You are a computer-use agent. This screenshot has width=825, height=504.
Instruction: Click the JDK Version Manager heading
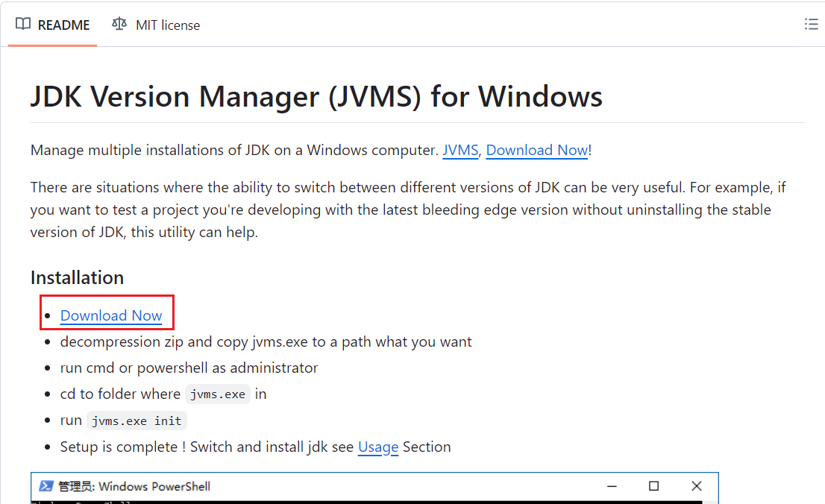pyautogui.click(x=316, y=97)
